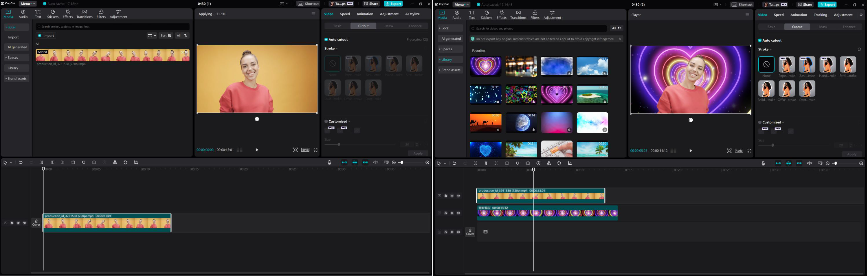Click the undo arrow in right timeline toolbar
This screenshot has width=868, height=276.
tap(454, 163)
